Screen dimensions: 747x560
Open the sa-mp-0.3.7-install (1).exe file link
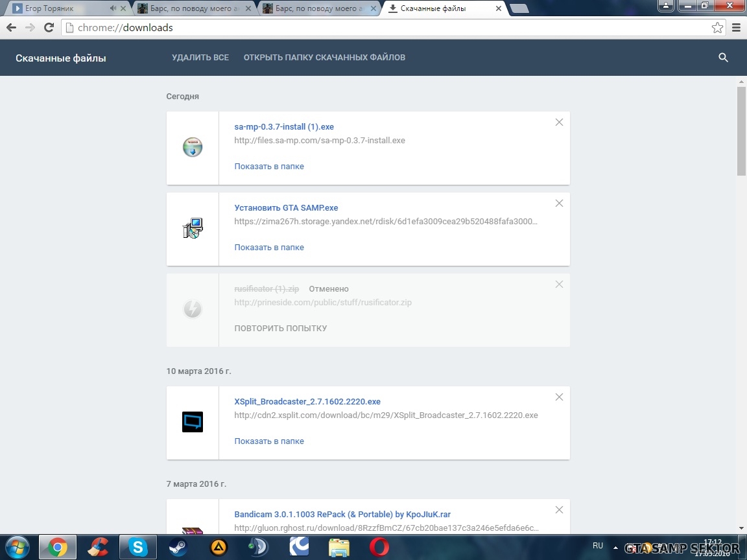point(284,127)
